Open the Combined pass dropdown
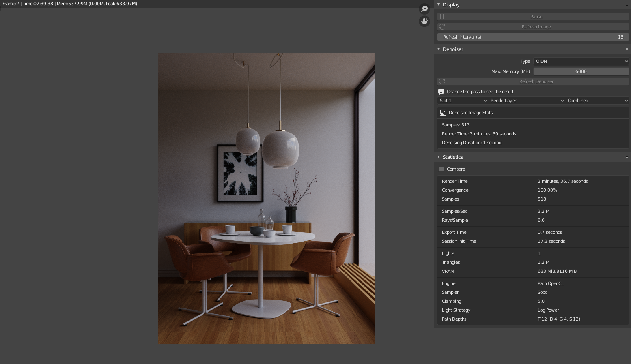The width and height of the screenshot is (631, 364). pyautogui.click(x=597, y=101)
